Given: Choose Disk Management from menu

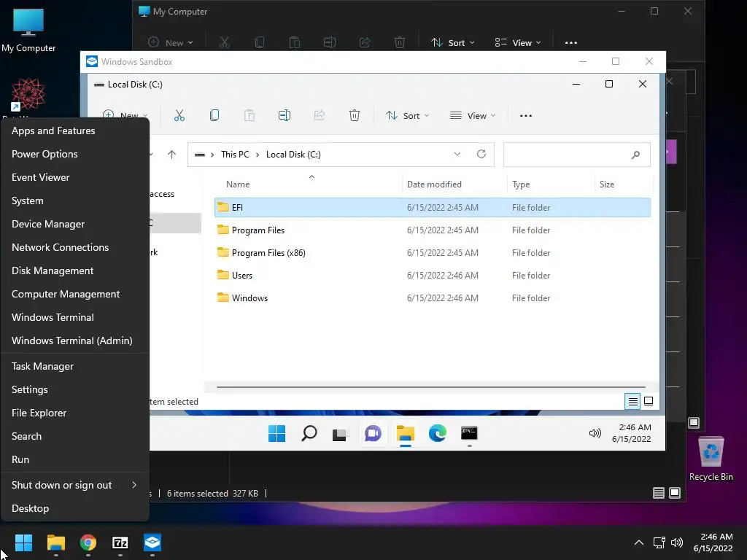Looking at the screenshot, I should coord(75,271).
